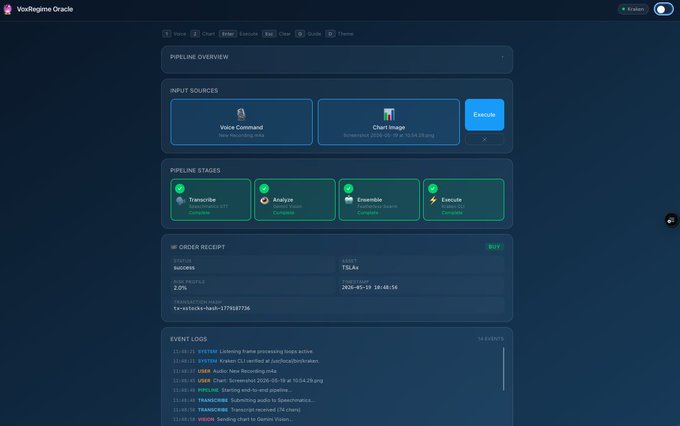Click log line 'Submitting audio to Speechmatics...'
The width and height of the screenshot is (680, 426).
point(272,400)
